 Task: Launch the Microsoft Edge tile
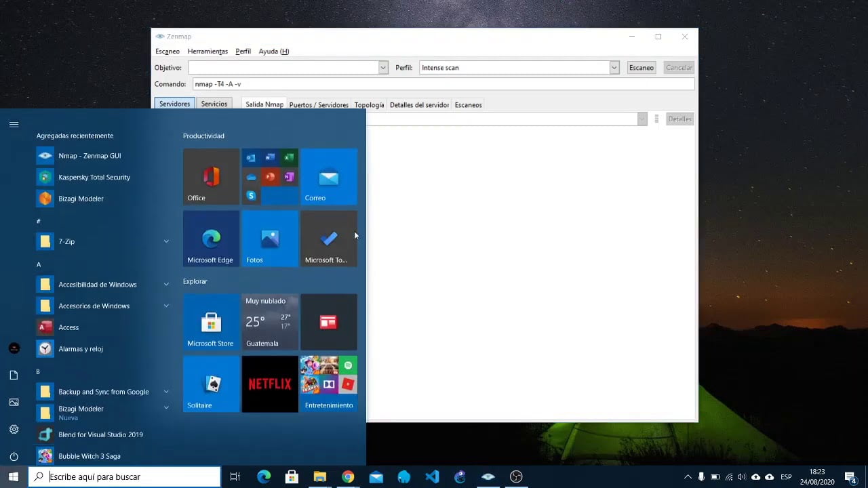211,239
